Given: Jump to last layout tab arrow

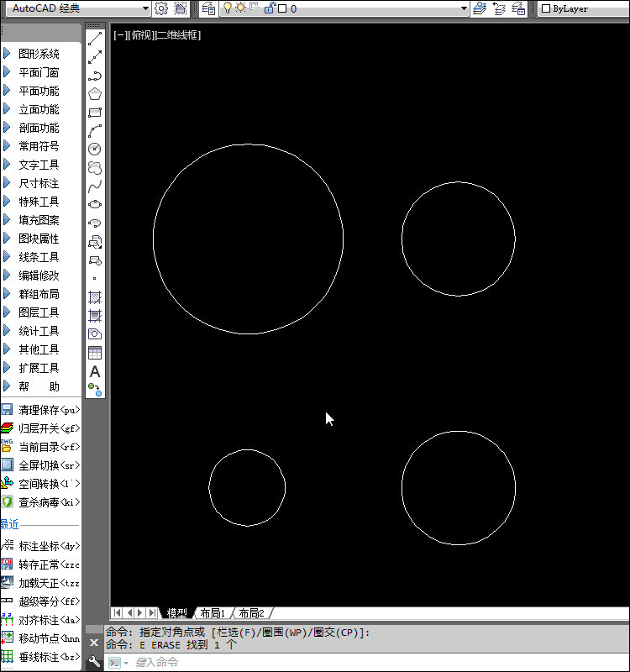Looking at the screenshot, I should 153,613.
